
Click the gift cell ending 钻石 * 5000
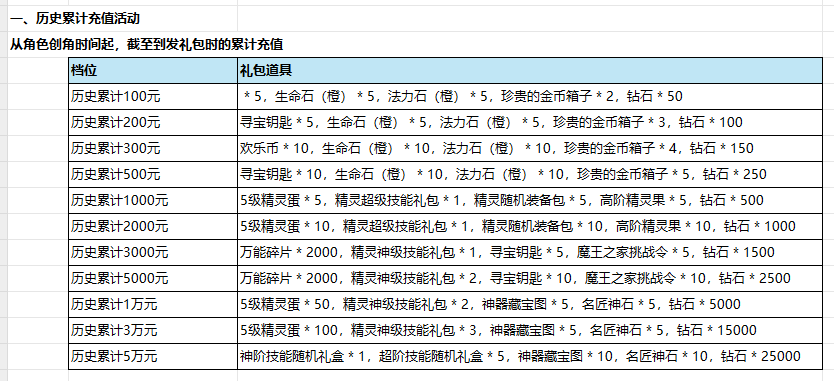click(530, 304)
